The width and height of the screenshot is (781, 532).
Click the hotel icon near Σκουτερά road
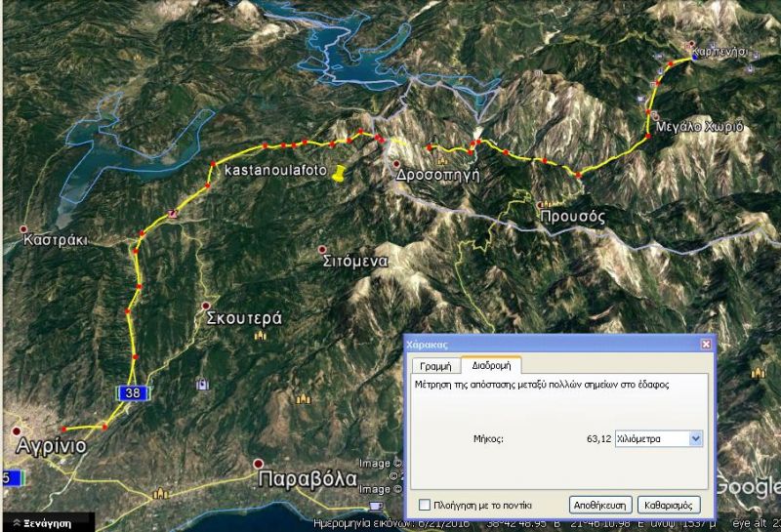click(202, 384)
